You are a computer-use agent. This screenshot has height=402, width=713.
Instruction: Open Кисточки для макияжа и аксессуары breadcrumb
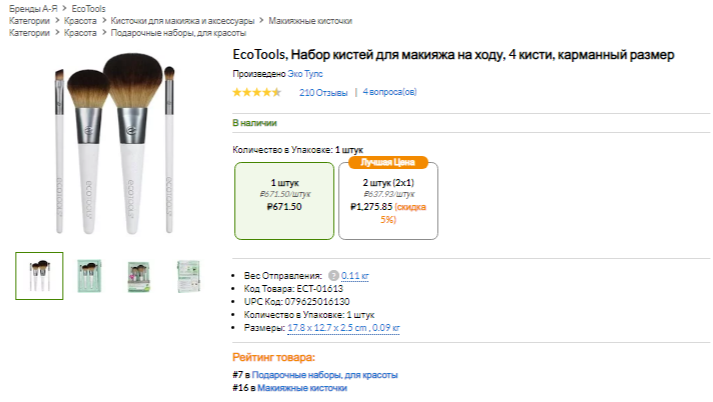182,20
